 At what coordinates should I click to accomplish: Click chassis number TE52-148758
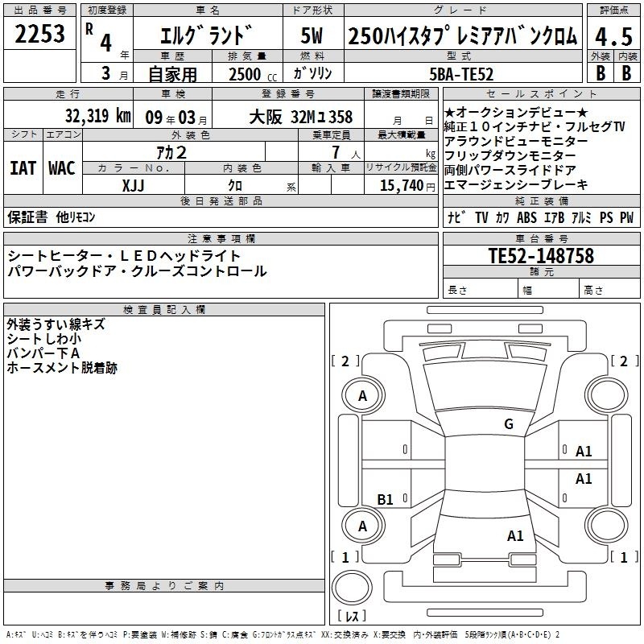541,256
